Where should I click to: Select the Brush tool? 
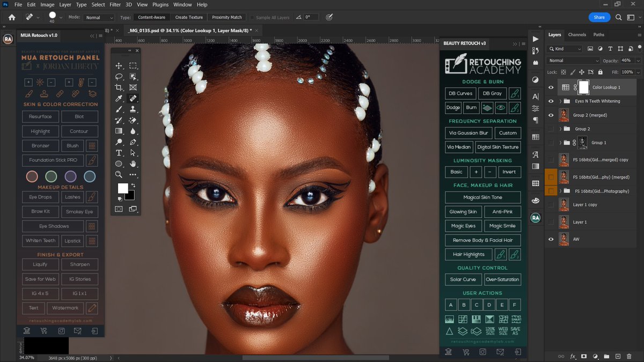[x=119, y=109]
